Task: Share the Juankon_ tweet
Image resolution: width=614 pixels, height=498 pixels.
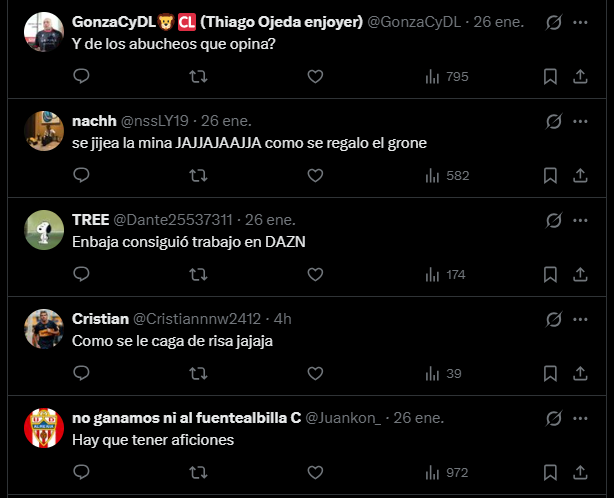Action: click(x=580, y=473)
